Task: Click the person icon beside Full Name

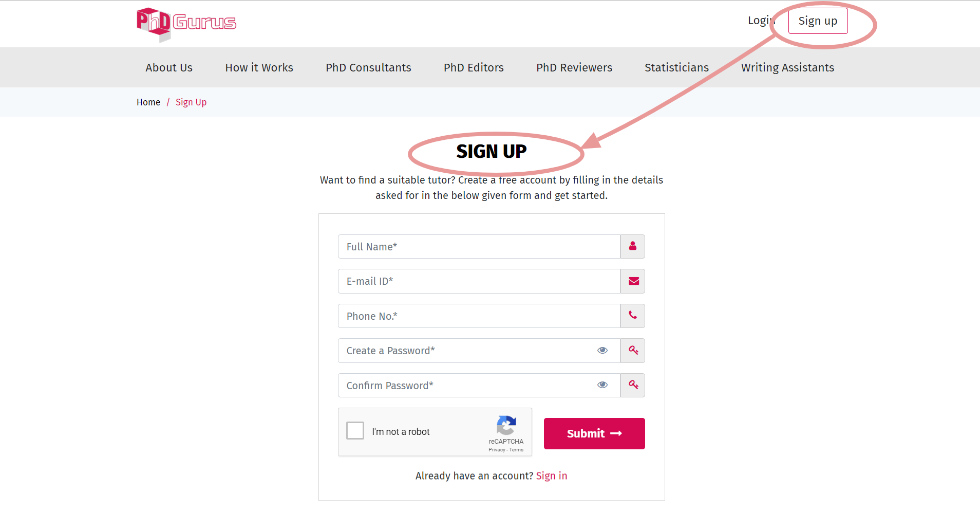Action: click(x=633, y=246)
